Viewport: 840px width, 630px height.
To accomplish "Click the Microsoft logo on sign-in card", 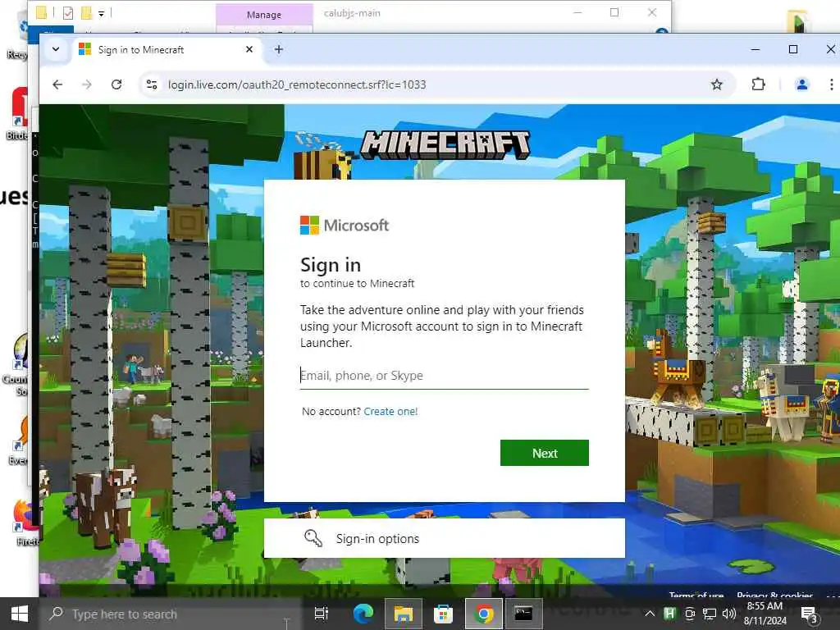I will [344, 225].
